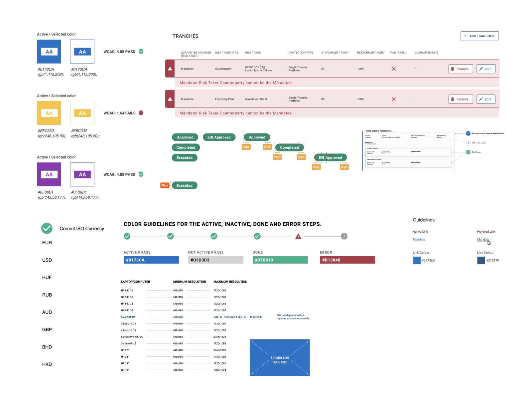Click the active Mandate link
This screenshot has height=404, width=532.
(x=419, y=240)
